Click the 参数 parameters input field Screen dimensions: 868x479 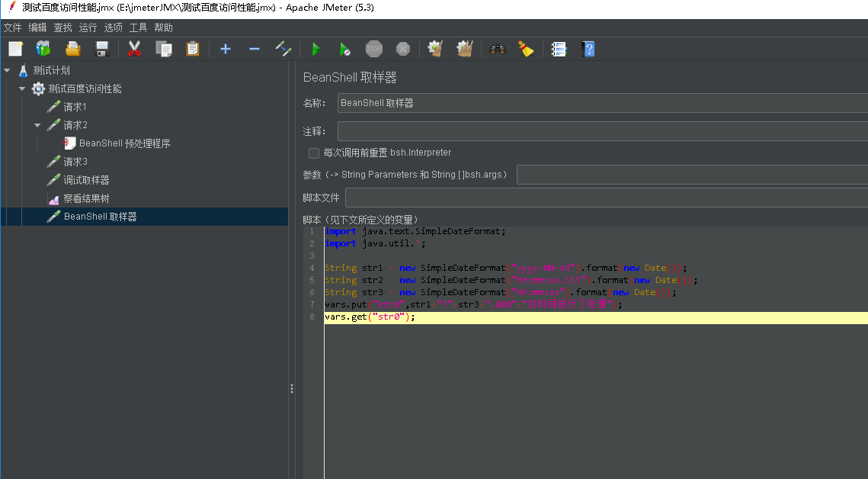coord(692,175)
